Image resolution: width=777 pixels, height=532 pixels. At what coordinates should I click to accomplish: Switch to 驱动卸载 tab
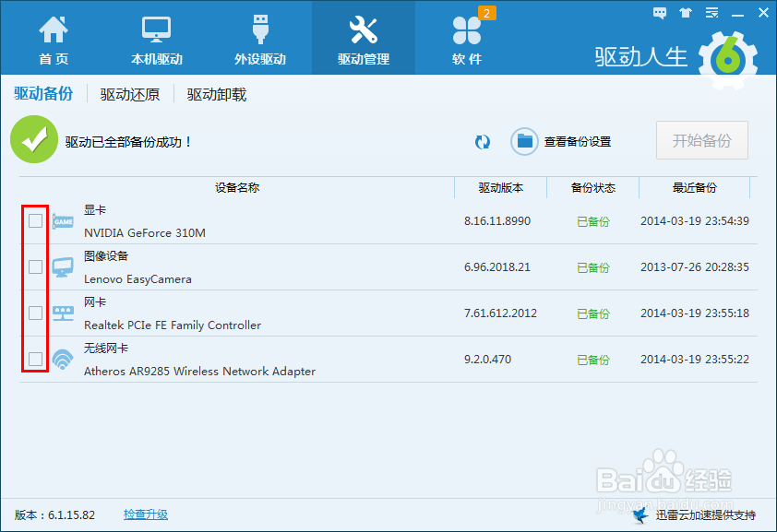pyautogui.click(x=217, y=94)
